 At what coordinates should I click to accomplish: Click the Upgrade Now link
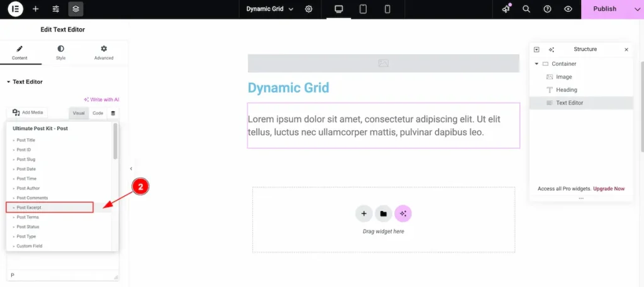click(610, 188)
